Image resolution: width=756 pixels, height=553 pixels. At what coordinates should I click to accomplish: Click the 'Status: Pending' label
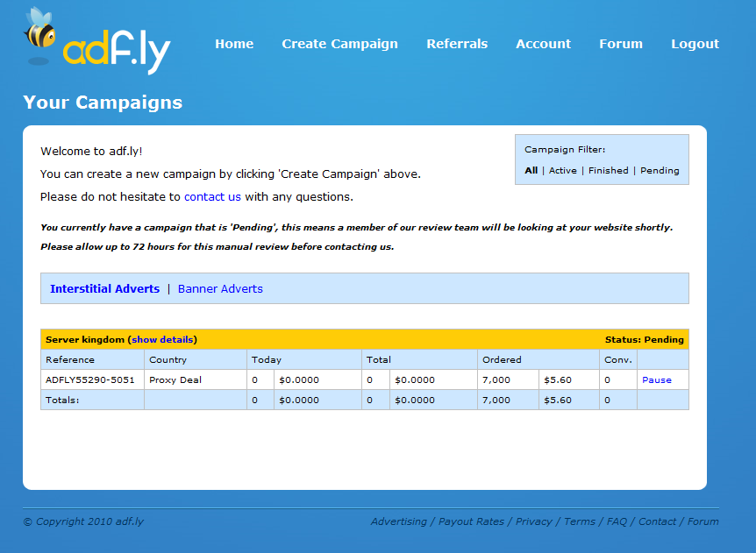click(644, 340)
